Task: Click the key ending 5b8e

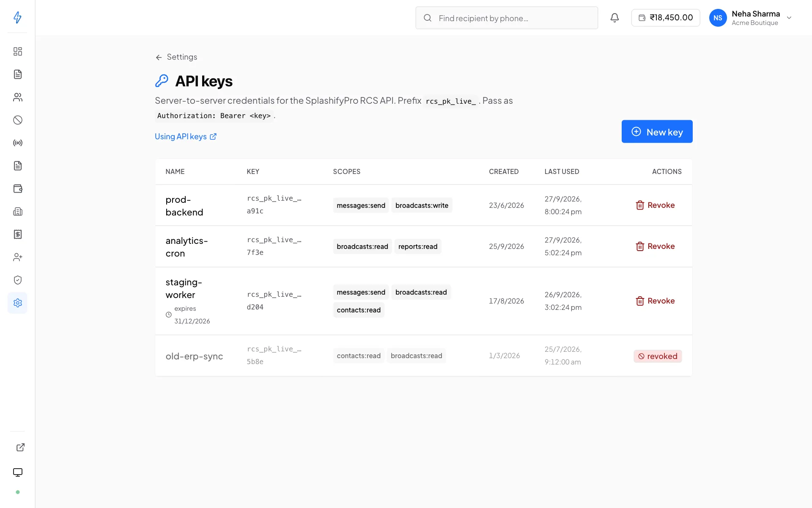Action: pos(274,355)
